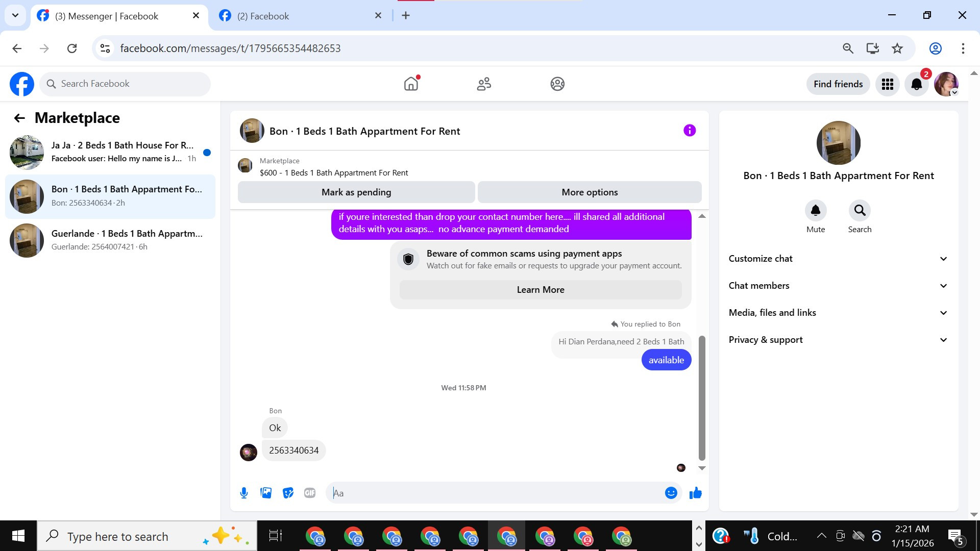Expand Privacy & support section
This screenshot has width=980, height=551.
[x=838, y=340]
